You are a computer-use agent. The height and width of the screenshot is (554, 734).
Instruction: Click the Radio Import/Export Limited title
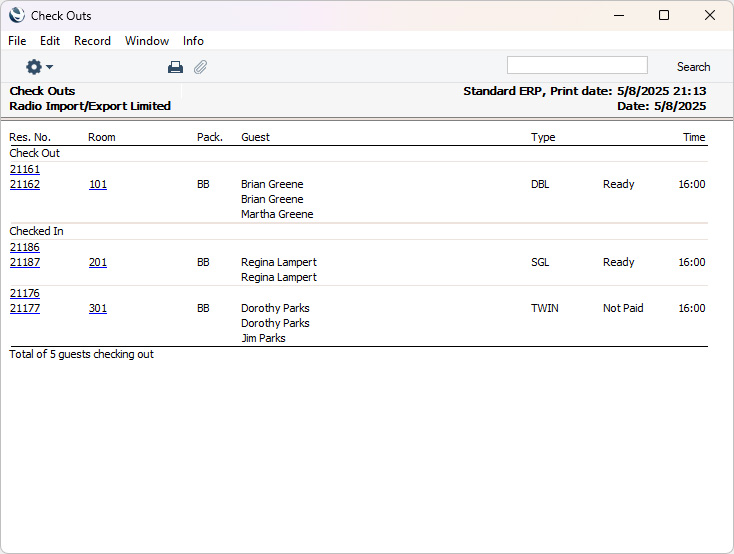(90, 106)
